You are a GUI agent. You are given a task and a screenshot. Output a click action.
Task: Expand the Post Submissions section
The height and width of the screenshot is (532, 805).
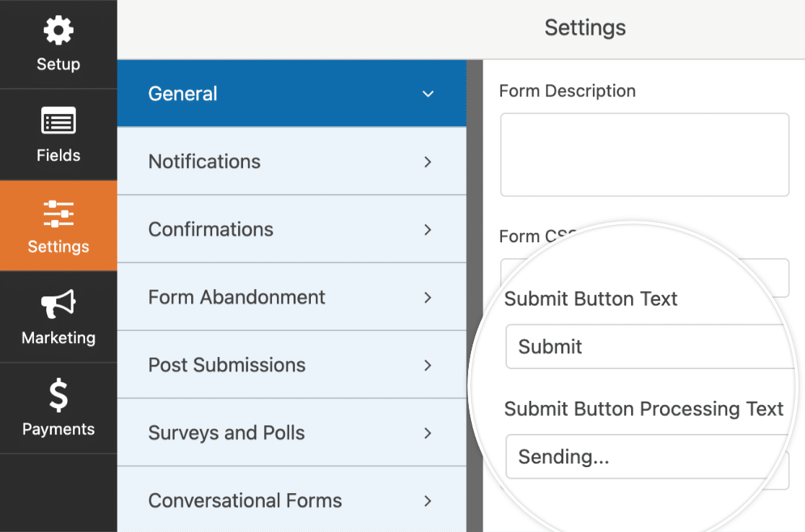(428, 365)
